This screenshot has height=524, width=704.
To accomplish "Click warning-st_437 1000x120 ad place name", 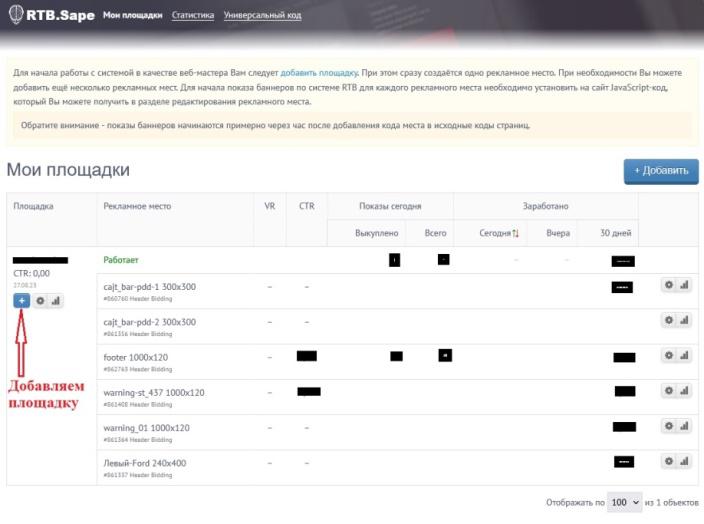I will coord(154,392).
